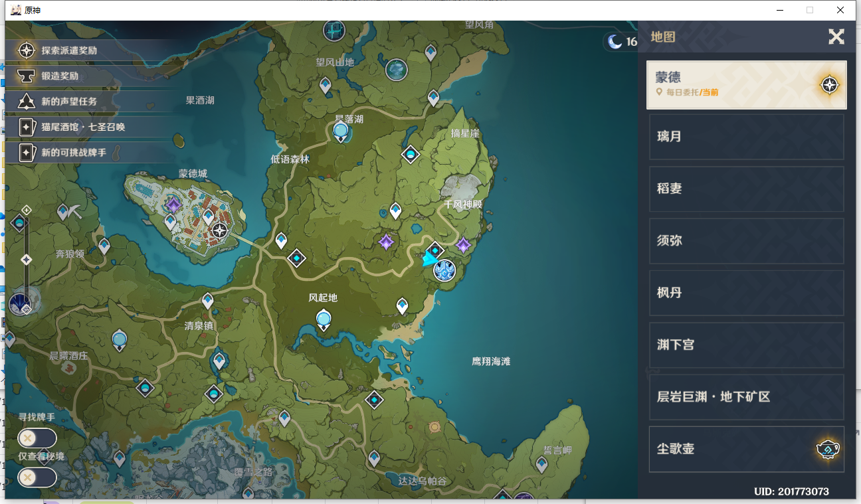This screenshot has width=861, height=504.
Task: Zoom out with the slider minus button
Action: 27,309
